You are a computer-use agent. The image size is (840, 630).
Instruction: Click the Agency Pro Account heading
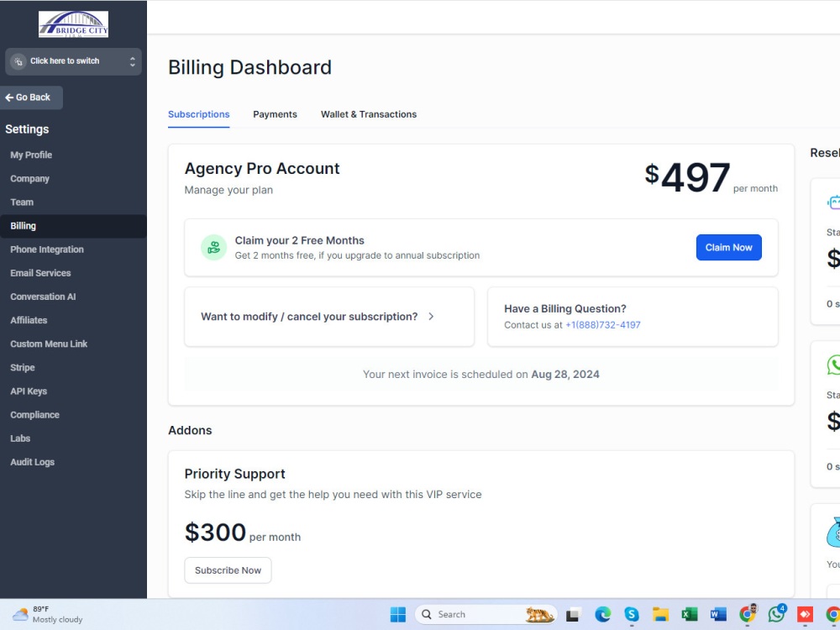click(x=262, y=169)
